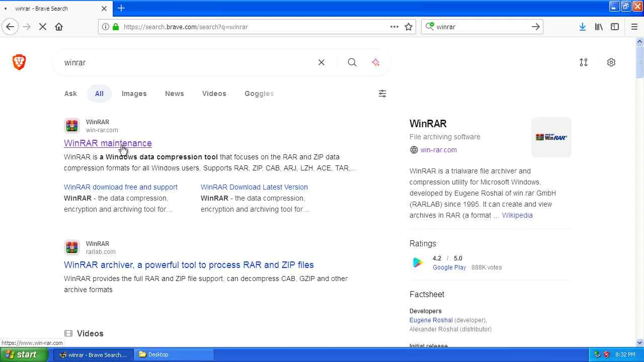
Task: Open the Wikipedia link in WinRAR description
Action: 517,215
